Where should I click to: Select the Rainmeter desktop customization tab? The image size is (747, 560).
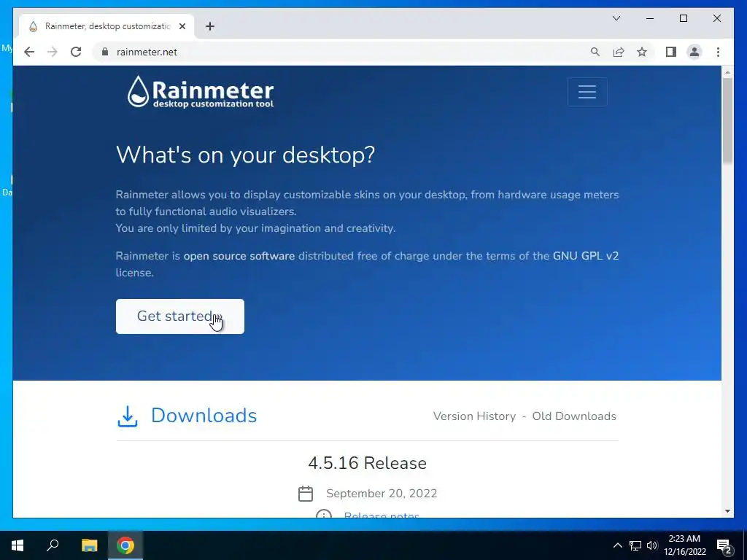pos(107,26)
